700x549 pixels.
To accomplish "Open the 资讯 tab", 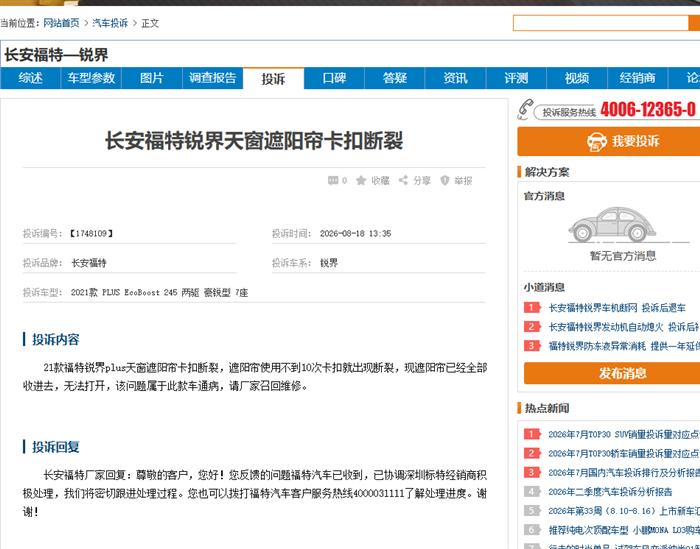I will coord(455,78).
